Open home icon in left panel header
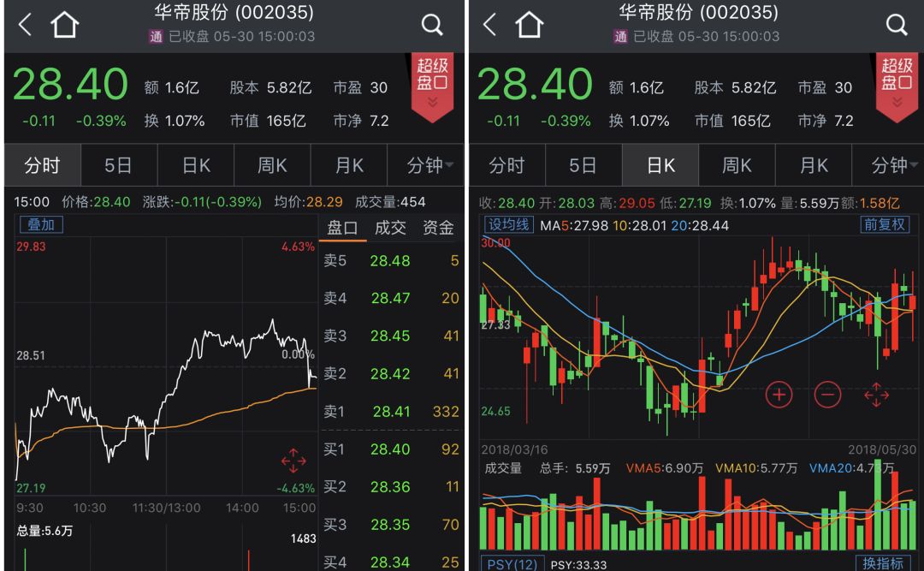 [64, 24]
